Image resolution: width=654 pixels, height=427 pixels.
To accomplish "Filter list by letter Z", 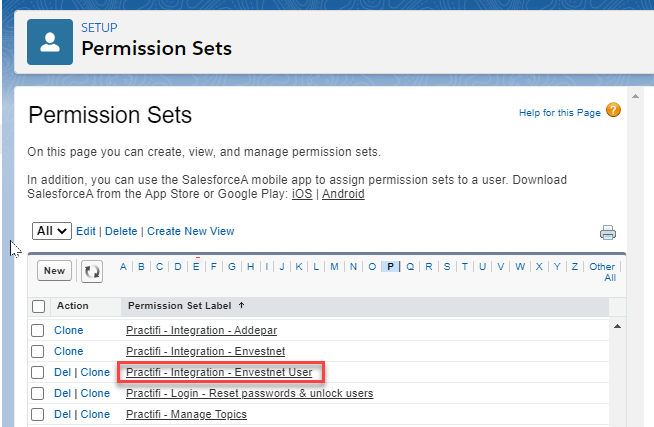I will coord(574,266).
